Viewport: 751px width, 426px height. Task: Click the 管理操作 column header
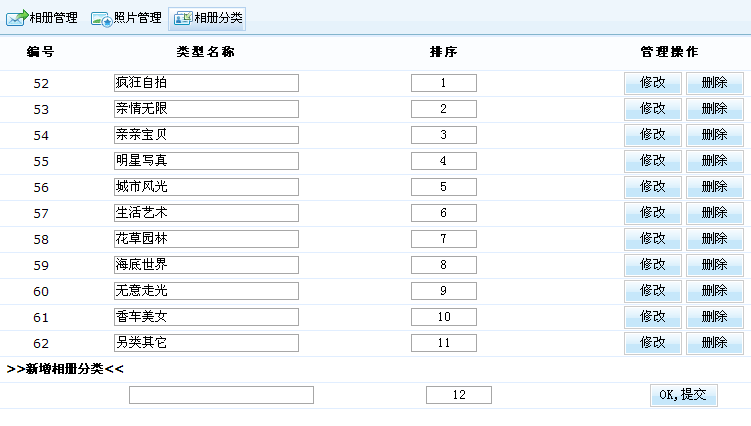(x=670, y=52)
